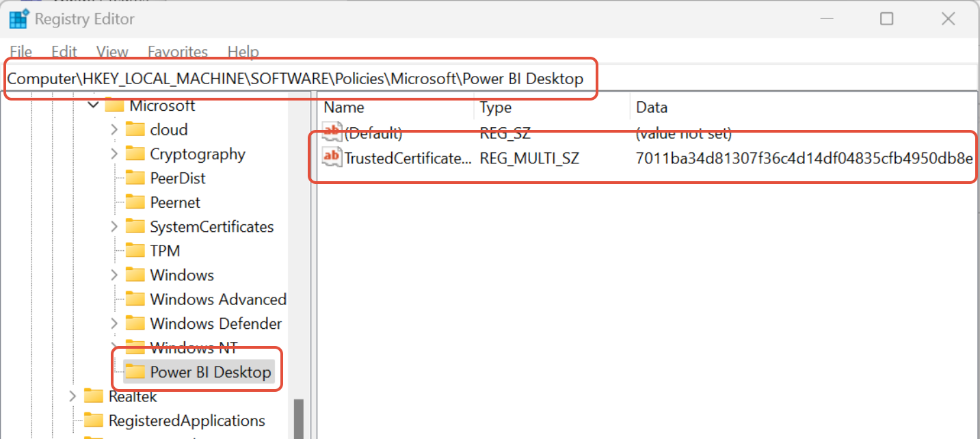Select the TPM folder icon
The height and width of the screenshot is (439, 980).
(135, 252)
